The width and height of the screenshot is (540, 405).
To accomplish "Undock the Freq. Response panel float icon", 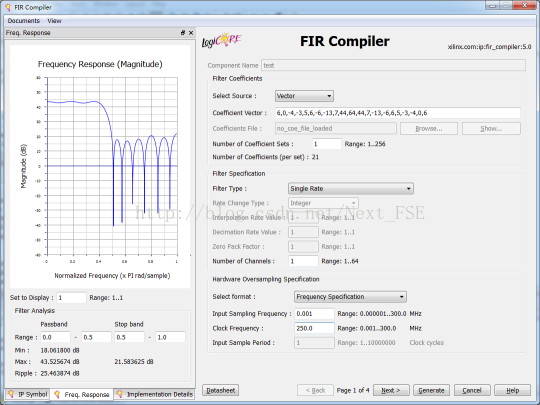I will tap(183, 33).
